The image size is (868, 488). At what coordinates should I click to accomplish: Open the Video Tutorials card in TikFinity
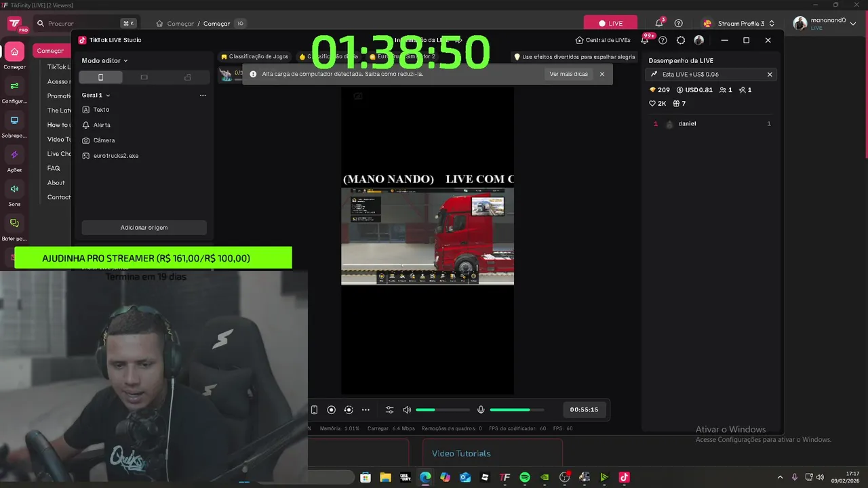click(x=492, y=453)
